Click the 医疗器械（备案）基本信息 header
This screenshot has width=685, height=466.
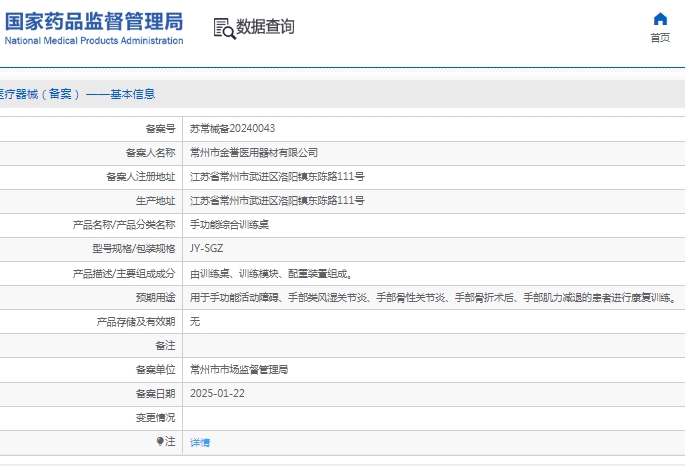click(x=77, y=94)
